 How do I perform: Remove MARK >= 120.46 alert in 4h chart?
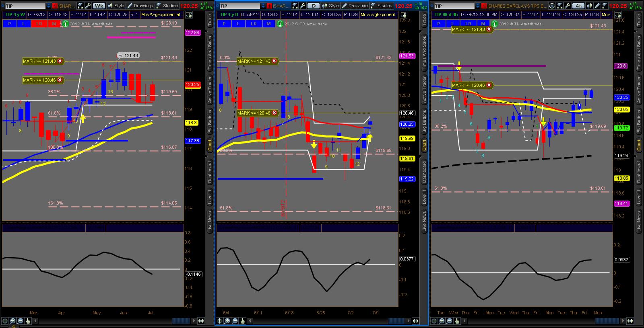pyautogui.click(x=489, y=85)
